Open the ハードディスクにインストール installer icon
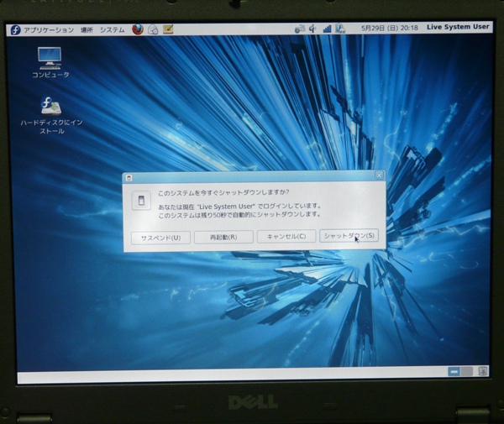This screenshot has height=424, width=504. [50, 107]
